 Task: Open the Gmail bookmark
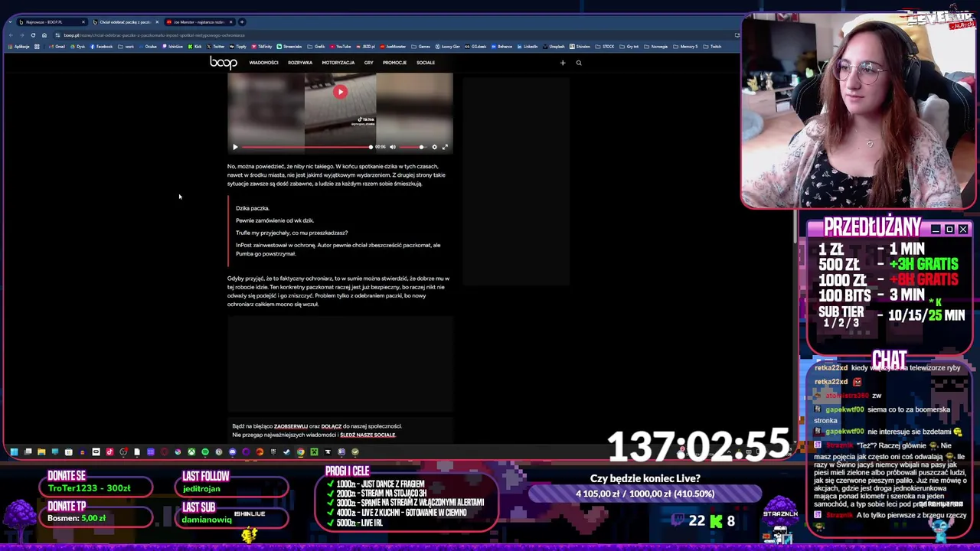click(x=57, y=47)
